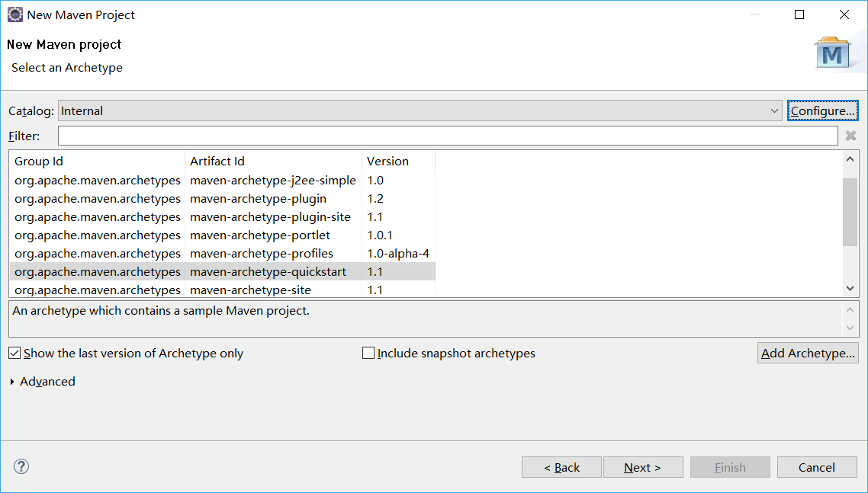Click the Add Archetype... button

(808, 353)
